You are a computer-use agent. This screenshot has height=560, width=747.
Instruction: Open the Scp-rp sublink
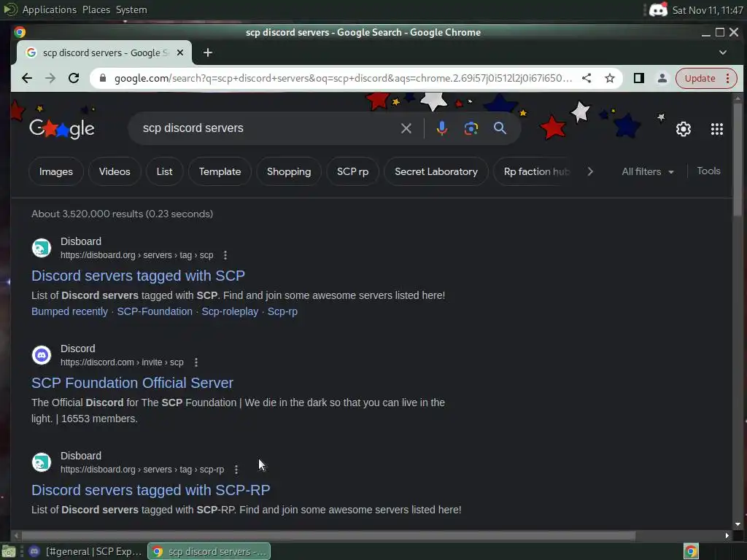282,311
